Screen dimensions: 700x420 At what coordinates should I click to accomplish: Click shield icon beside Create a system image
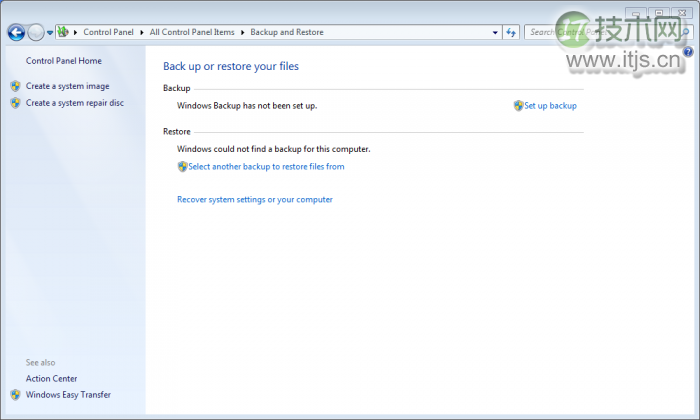(15, 86)
